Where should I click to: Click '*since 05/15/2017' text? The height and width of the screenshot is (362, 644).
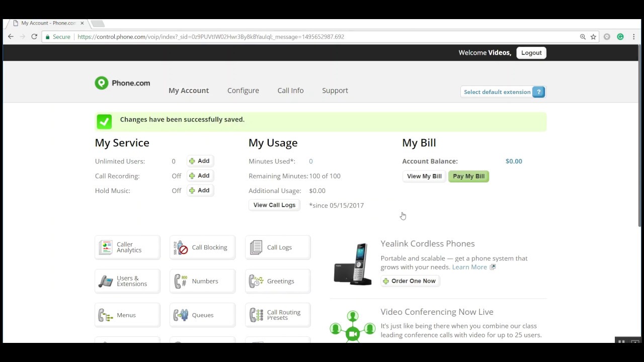tap(337, 205)
